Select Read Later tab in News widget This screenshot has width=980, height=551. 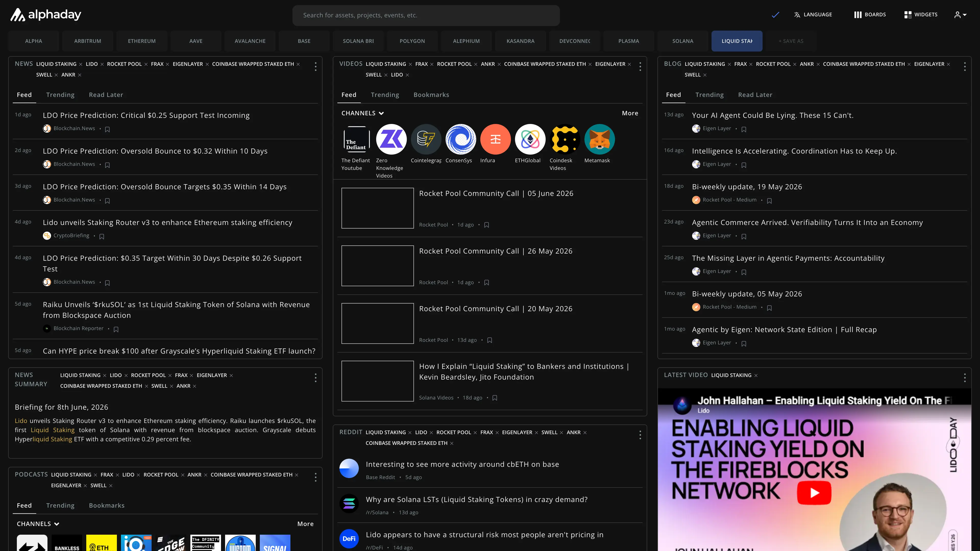(106, 95)
